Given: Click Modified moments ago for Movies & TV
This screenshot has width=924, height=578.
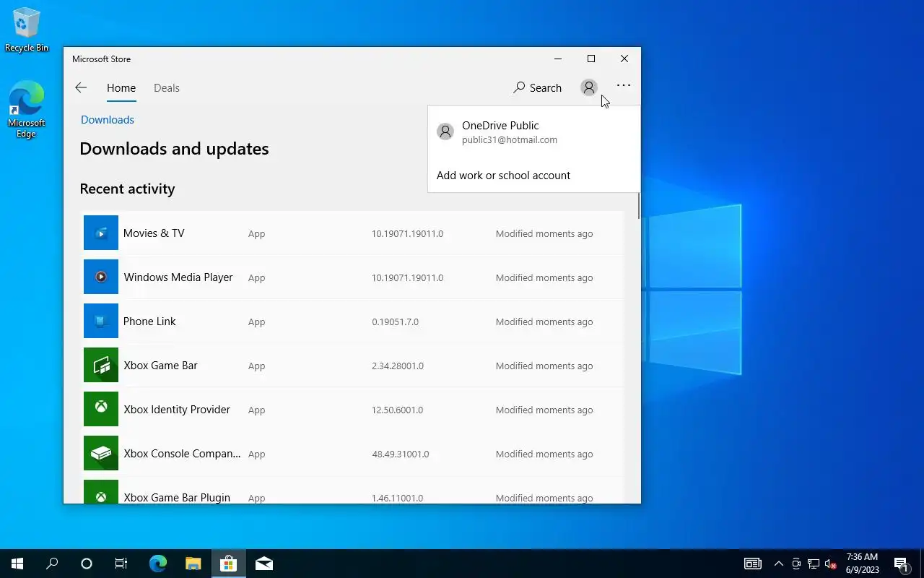Looking at the screenshot, I should point(544,233).
